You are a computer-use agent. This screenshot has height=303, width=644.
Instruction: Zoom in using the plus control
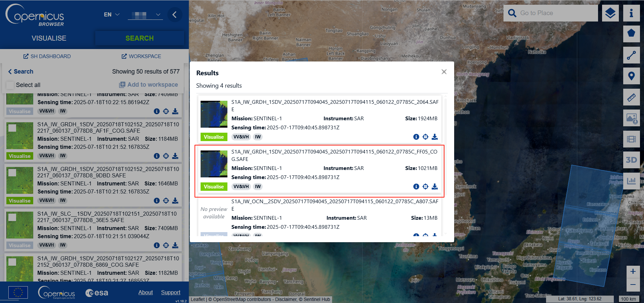coord(633,271)
